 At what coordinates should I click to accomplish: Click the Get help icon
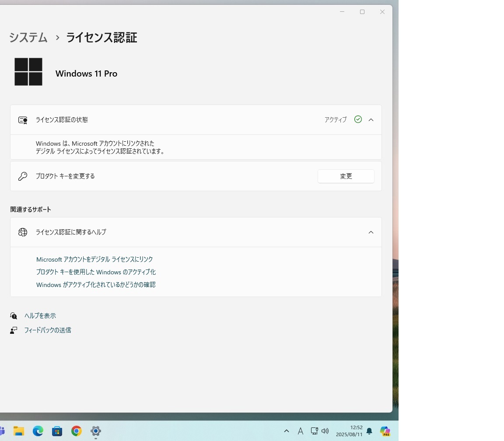14,315
